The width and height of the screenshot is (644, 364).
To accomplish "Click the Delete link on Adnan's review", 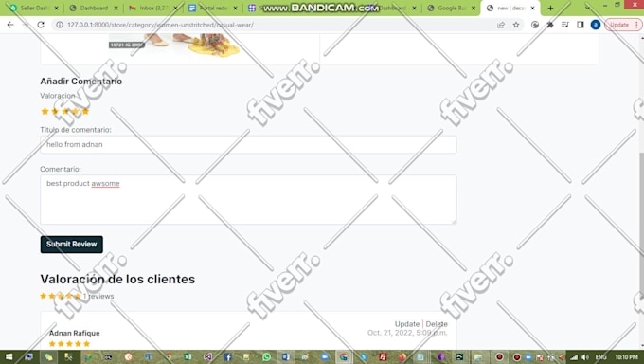I will tap(437, 324).
